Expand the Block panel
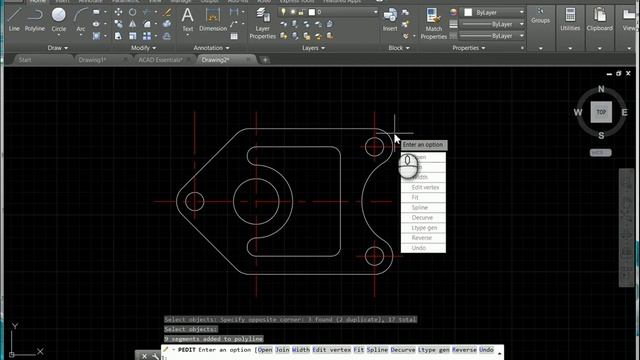Image resolution: width=640 pixels, height=360 pixels. point(399,48)
